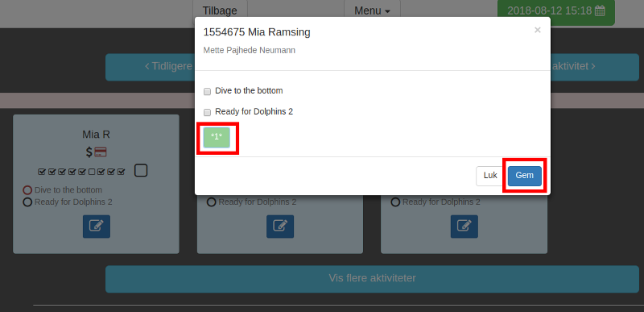The width and height of the screenshot is (644, 312).
Task: Enable Ready for Dolphins 2 checkbox
Action: (x=208, y=113)
